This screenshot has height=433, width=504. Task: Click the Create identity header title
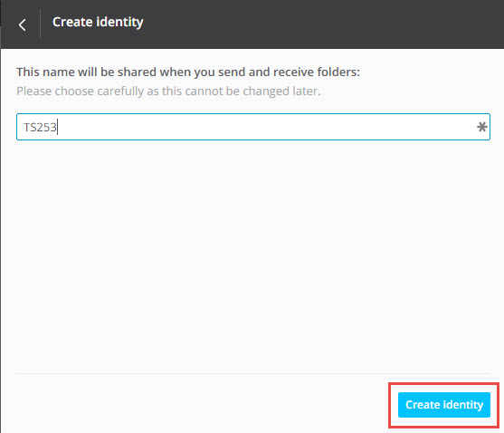[x=98, y=23]
